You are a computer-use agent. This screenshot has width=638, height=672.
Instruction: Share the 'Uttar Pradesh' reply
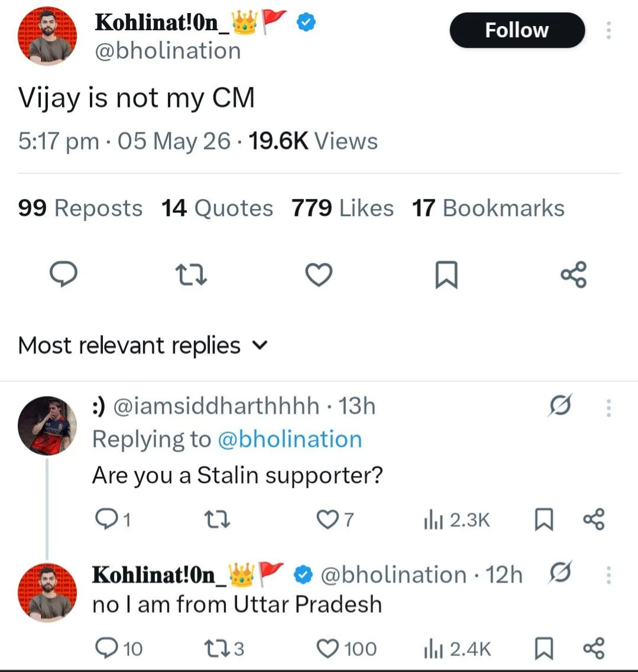pos(594,648)
